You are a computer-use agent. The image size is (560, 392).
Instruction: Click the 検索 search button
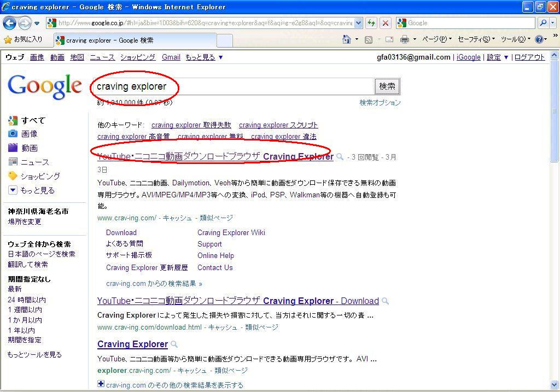[387, 86]
